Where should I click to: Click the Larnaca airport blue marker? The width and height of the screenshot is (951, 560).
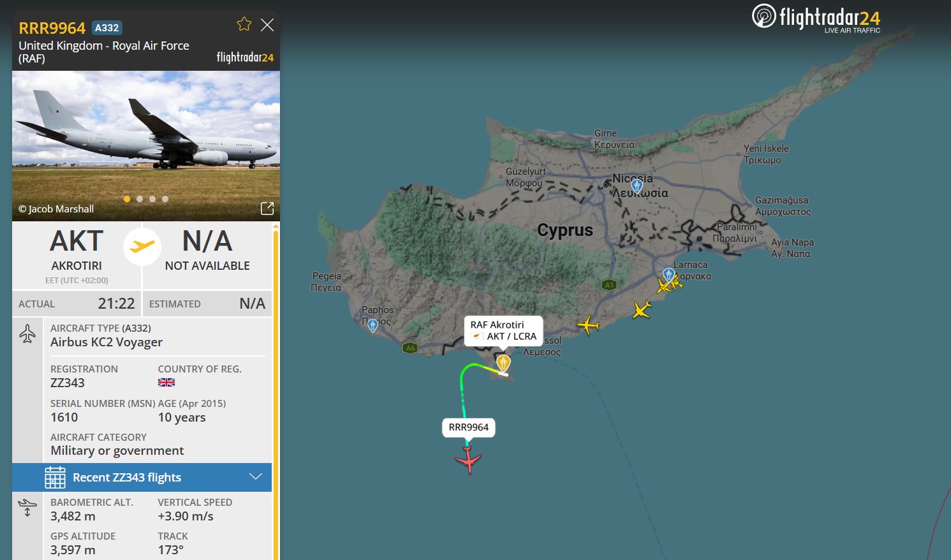[668, 274]
